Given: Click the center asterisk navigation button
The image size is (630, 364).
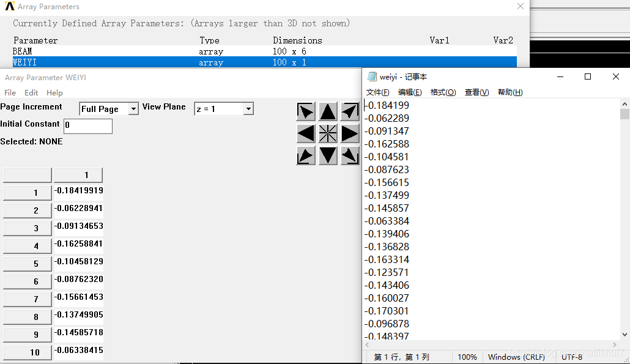Looking at the screenshot, I should [x=328, y=134].
